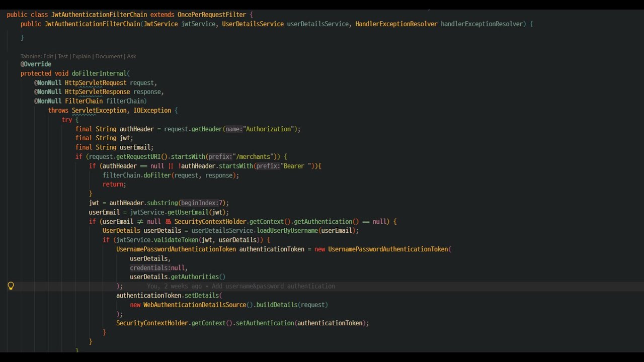Click the HandlerExceptionResolver parameter type
644x362 pixels.
396,24
